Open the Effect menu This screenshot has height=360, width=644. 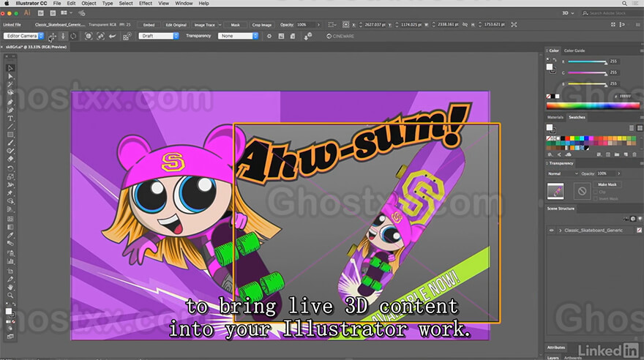click(146, 3)
